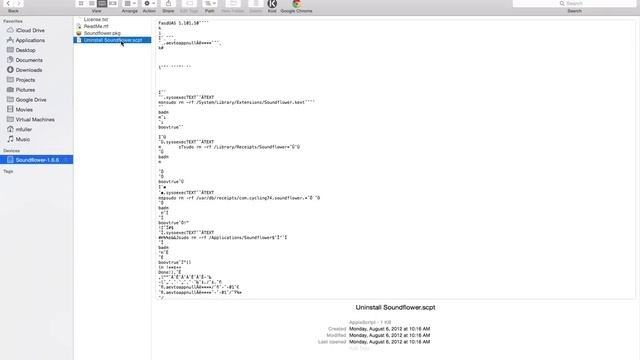Image resolution: width=640 pixels, height=360 pixels.
Task: Click in the Search field
Action: point(574,3)
